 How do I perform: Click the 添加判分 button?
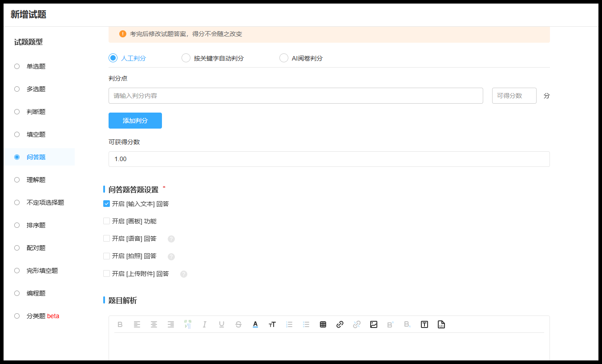click(135, 121)
